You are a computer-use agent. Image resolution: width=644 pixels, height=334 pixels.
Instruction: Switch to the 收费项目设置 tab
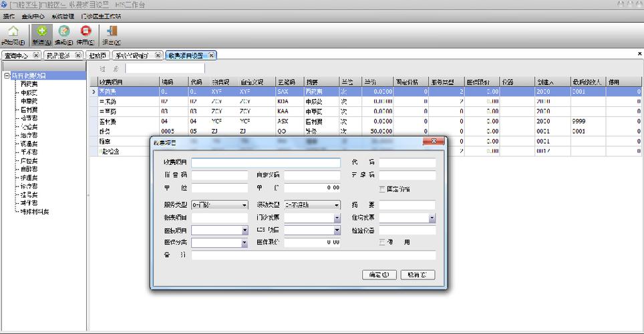coord(186,55)
